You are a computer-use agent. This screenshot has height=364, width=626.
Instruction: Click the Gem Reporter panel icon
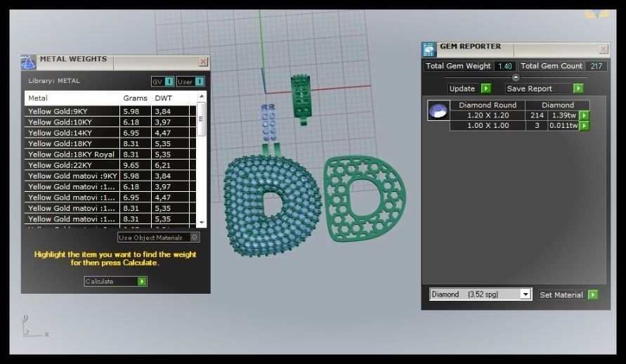[429, 49]
